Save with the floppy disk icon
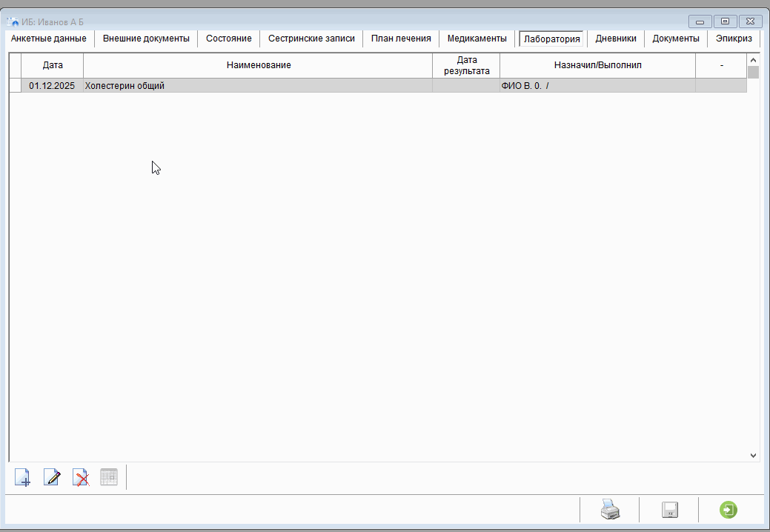 point(670,510)
